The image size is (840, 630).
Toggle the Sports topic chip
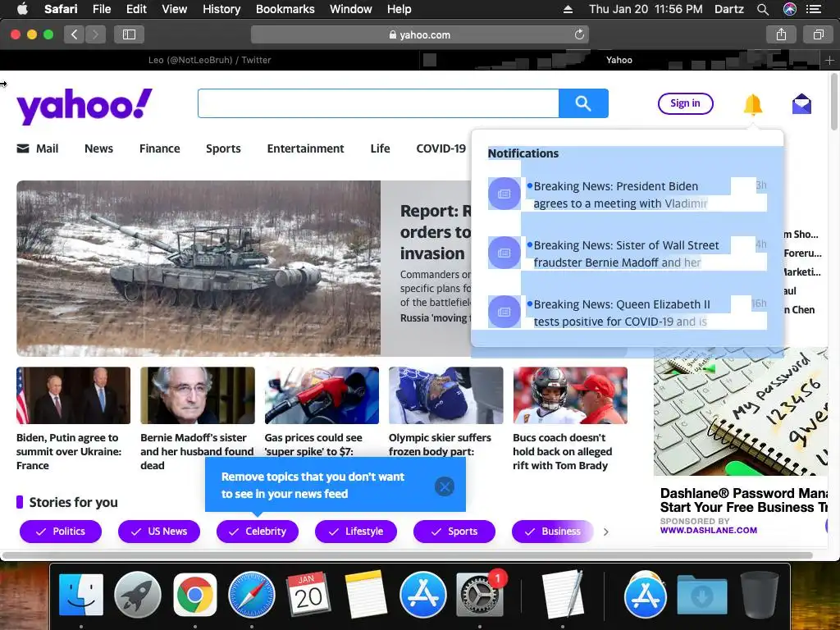454,532
